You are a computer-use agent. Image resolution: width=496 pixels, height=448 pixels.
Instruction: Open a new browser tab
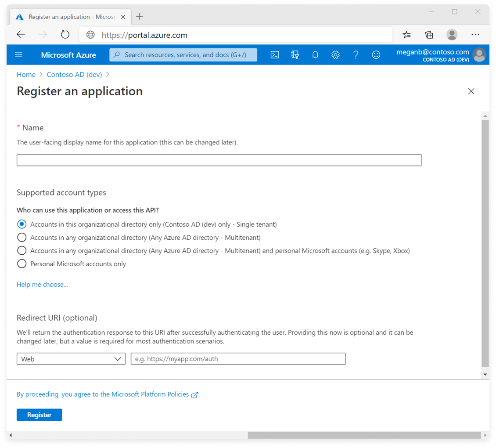tap(139, 17)
